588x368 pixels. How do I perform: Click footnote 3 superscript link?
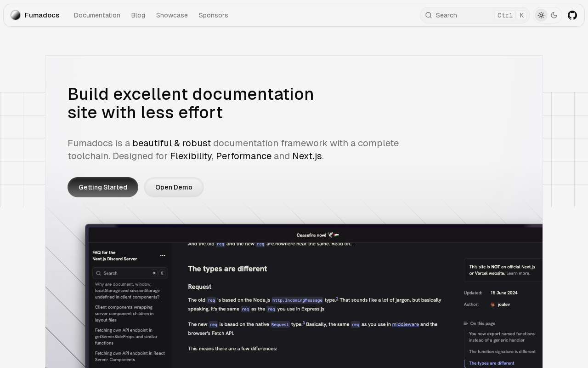pos(304,323)
